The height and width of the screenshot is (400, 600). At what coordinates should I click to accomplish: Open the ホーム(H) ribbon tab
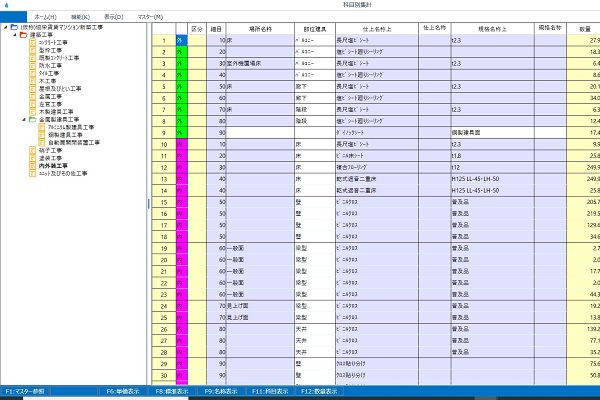[x=46, y=17]
